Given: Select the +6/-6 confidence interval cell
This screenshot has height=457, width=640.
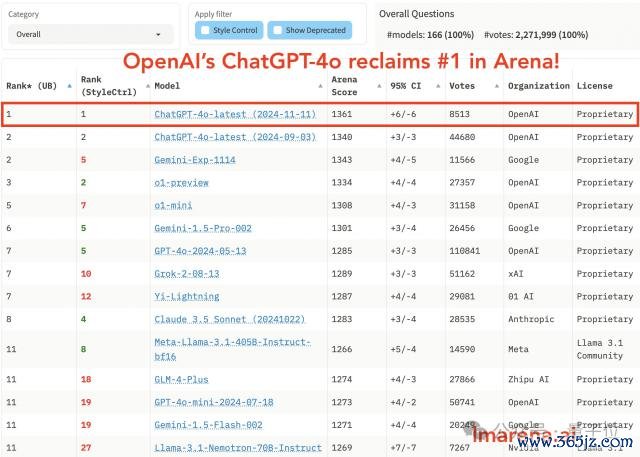Looking at the screenshot, I should click(x=403, y=114).
